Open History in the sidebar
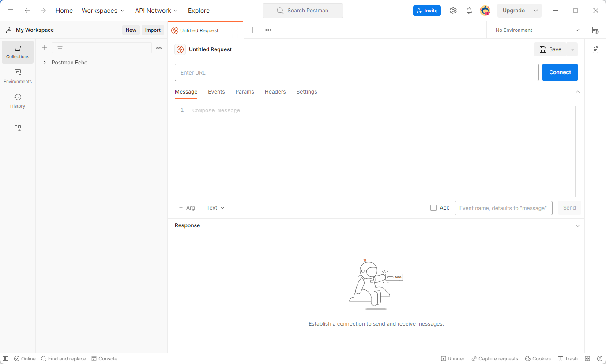This screenshot has width=606, height=364. 18,101
